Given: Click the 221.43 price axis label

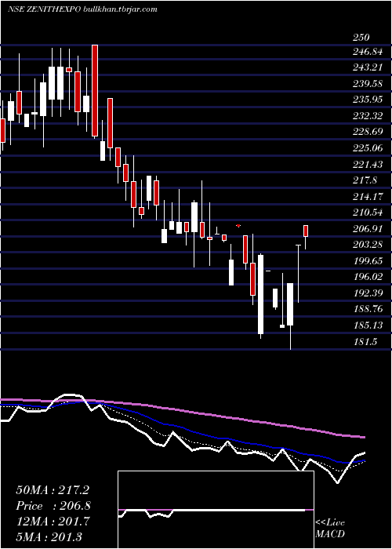Looking at the screenshot, I should click(x=368, y=164).
